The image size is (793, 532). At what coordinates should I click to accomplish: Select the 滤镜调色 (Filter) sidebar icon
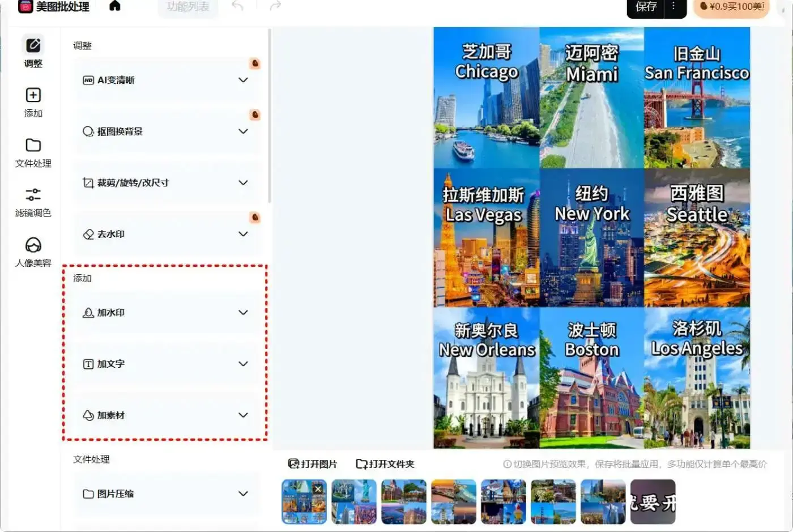pos(32,202)
